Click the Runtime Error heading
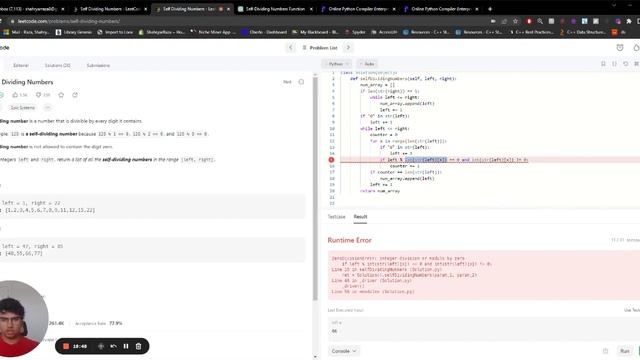Image resolution: width=640 pixels, height=360 pixels. [349, 240]
